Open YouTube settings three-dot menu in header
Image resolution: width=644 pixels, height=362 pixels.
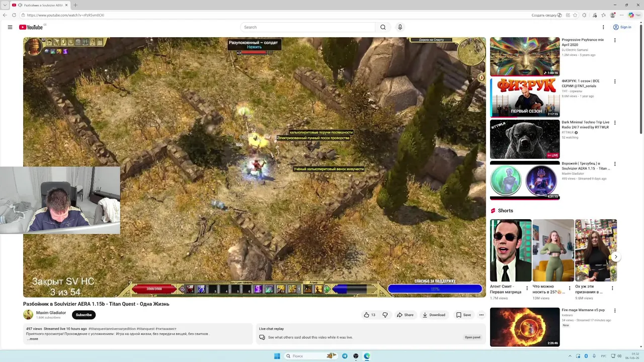(x=603, y=27)
